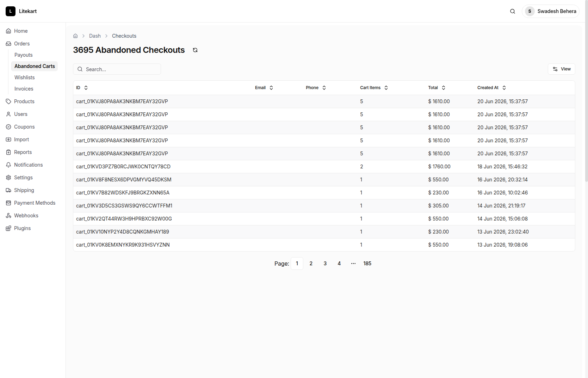
Task: Click the Reports clipboard icon
Action: (x=8, y=152)
